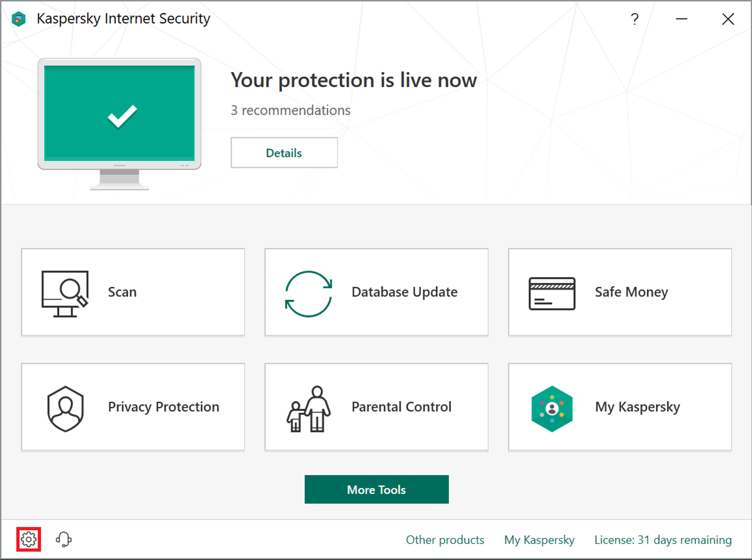
Task: Click the Kaspersky logo in the title bar
Action: (x=19, y=19)
